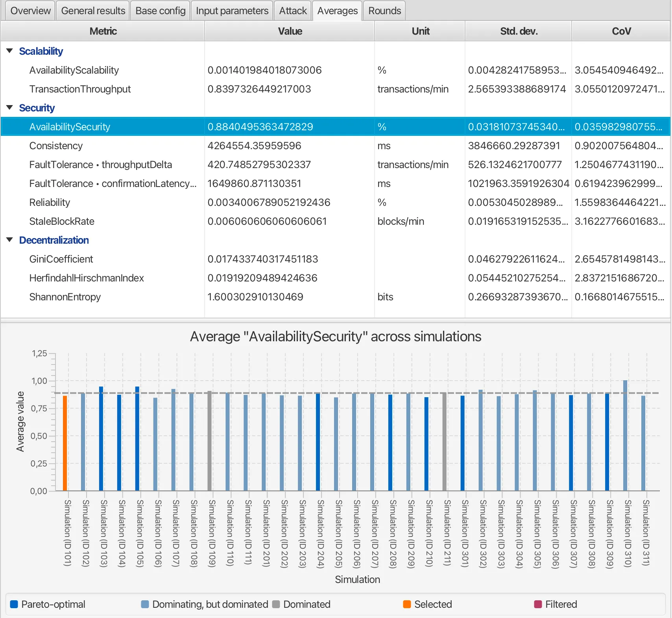Viewport: 672px width, 618px height.
Task: Select FaultTolerance confirmationLatency row
Action: tap(336, 183)
